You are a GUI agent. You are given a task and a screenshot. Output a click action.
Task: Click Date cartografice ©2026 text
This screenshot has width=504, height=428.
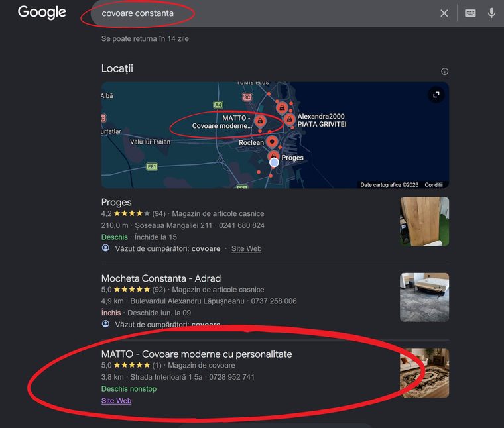coord(389,185)
